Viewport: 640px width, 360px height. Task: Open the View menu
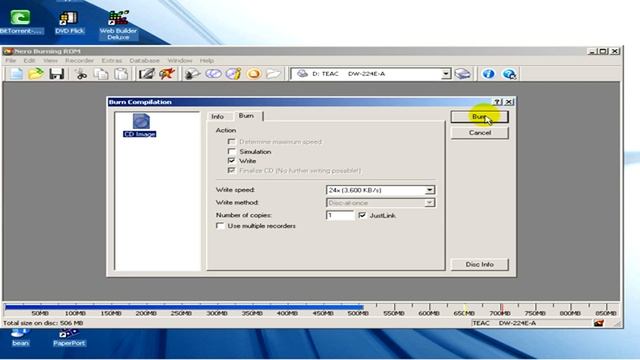[x=51, y=60]
